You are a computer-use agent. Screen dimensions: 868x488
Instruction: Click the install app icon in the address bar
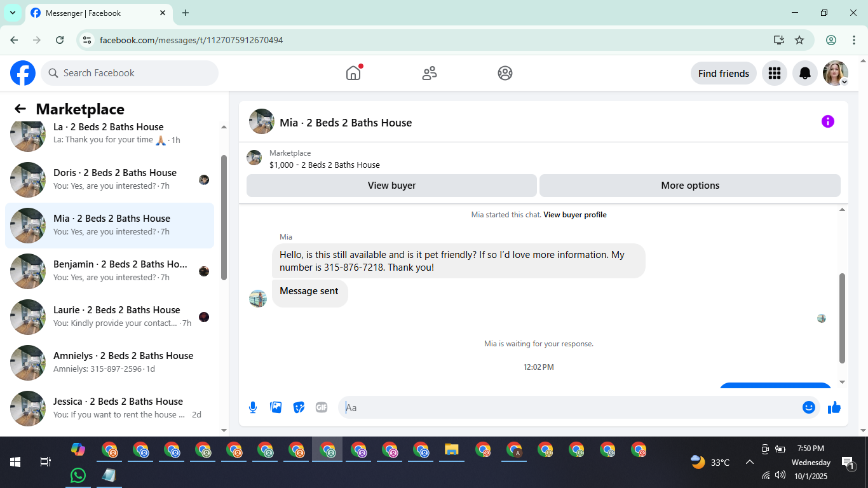pos(779,40)
